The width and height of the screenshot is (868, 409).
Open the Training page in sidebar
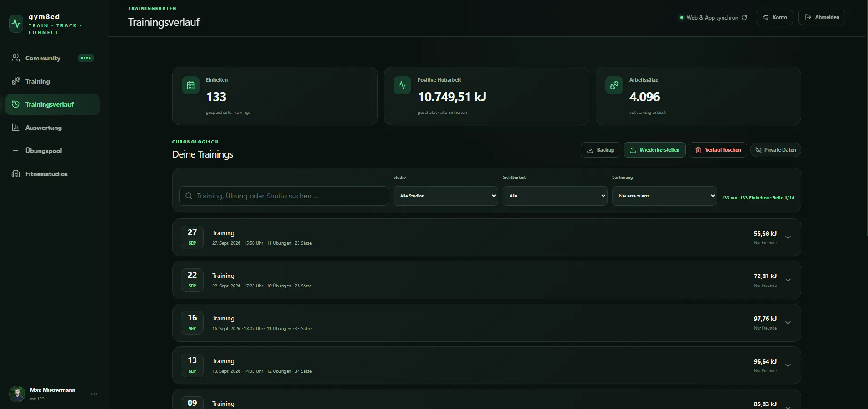[52, 81]
